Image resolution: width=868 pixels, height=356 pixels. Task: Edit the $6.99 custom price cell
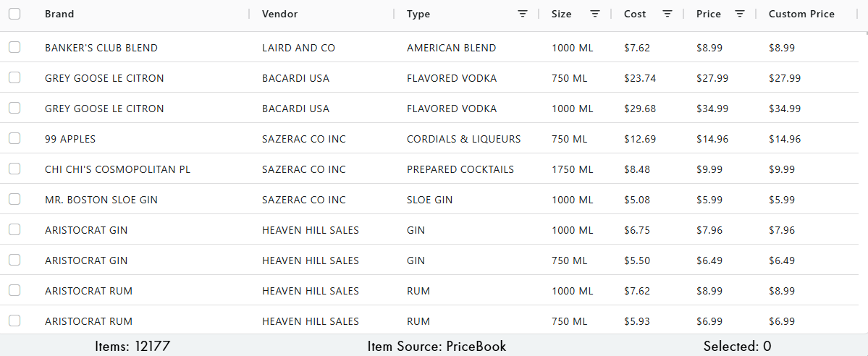tap(782, 322)
